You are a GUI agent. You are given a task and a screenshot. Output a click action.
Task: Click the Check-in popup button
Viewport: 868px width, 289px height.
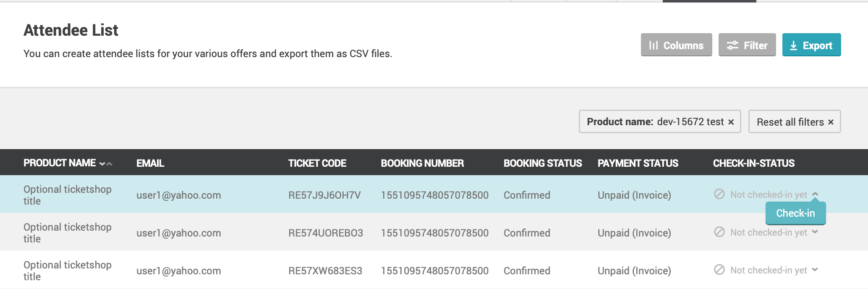(x=795, y=213)
